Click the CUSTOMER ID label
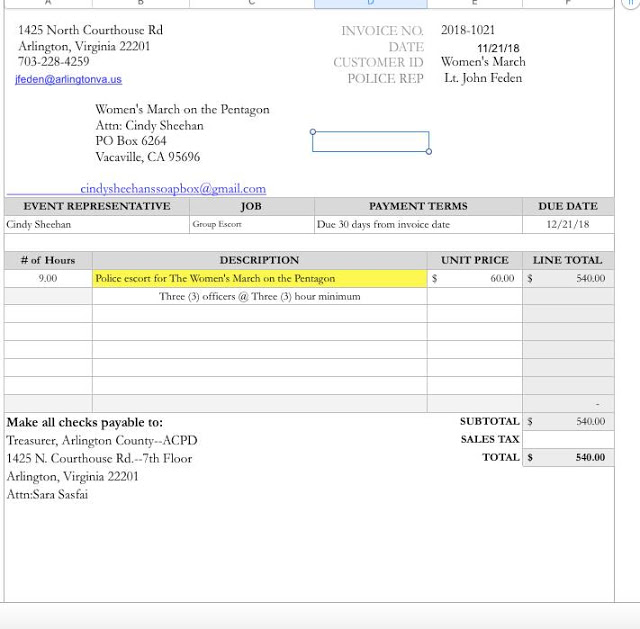 click(x=378, y=62)
